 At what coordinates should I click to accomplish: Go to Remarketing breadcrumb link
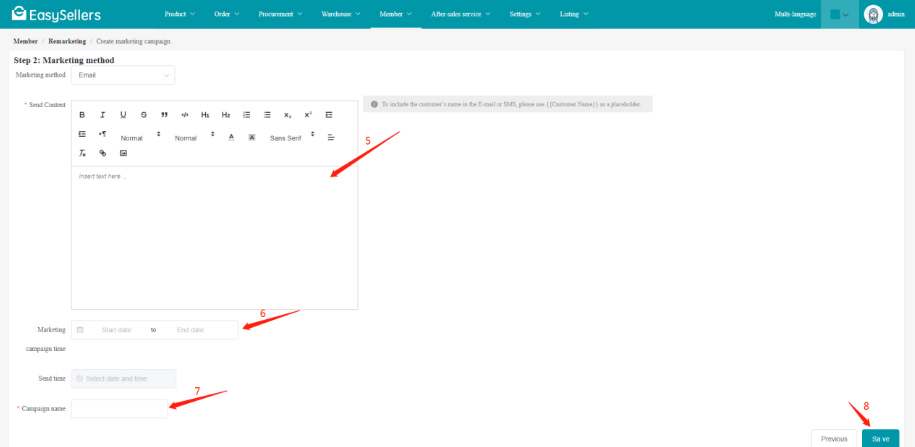tap(67, 41)
